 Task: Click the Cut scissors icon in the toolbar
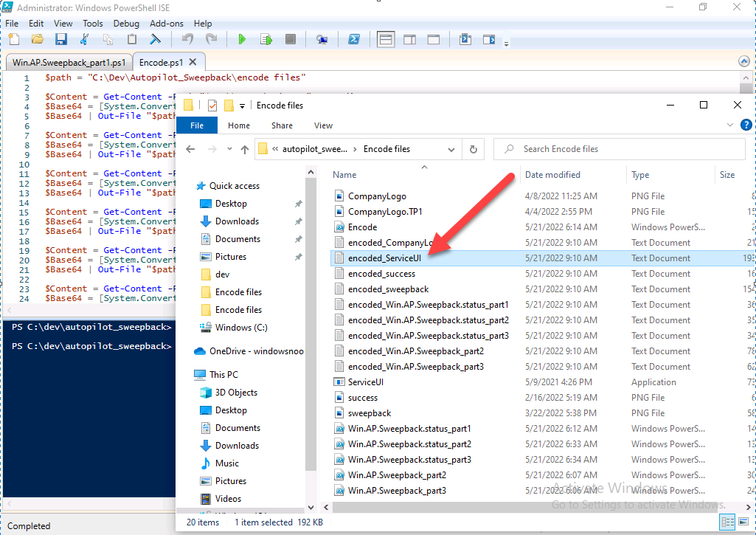(84, 39)
